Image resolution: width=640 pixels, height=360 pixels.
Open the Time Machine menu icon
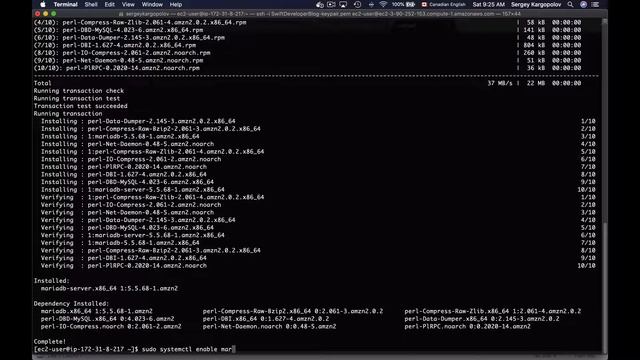(x=357, y=4)
